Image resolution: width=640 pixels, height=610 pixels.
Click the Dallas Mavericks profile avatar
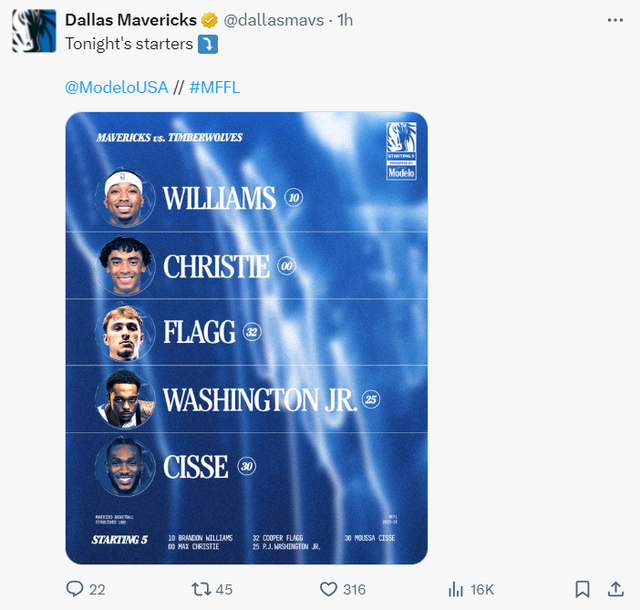[x=33, y=31]
